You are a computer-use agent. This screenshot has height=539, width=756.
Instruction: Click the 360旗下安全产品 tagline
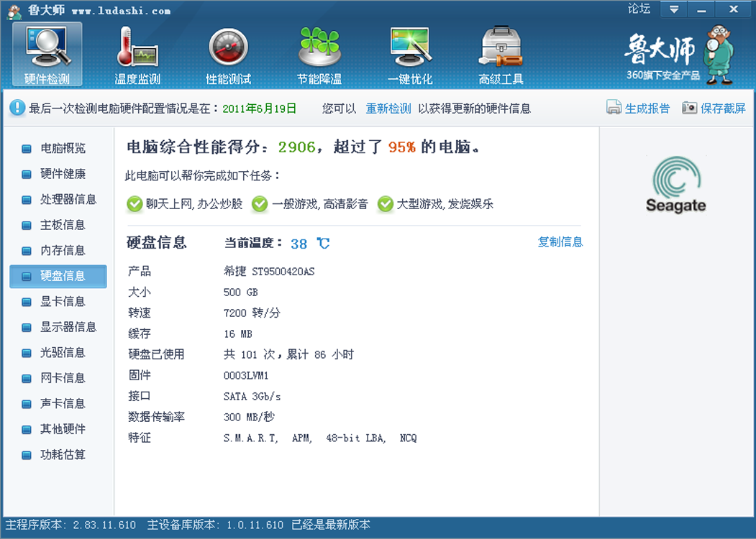(x=663, y=75)
